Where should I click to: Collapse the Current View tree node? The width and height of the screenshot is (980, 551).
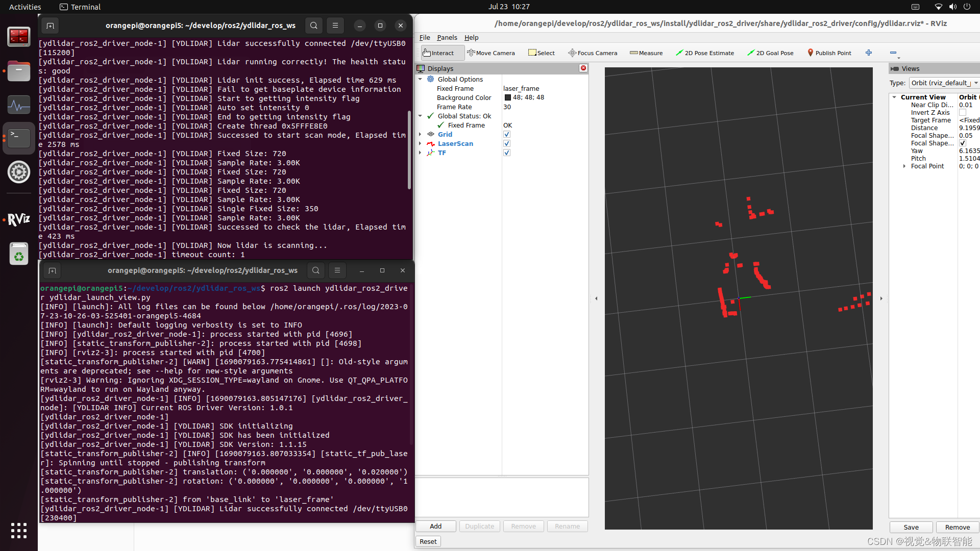[894, 97]
